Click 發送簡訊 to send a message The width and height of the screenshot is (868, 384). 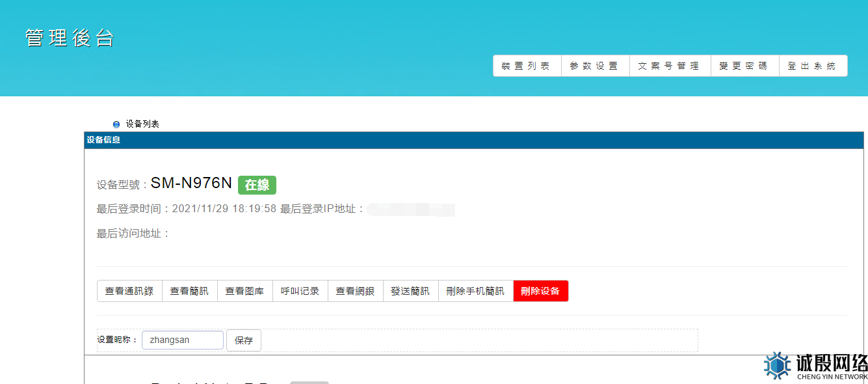coord(410,291)
